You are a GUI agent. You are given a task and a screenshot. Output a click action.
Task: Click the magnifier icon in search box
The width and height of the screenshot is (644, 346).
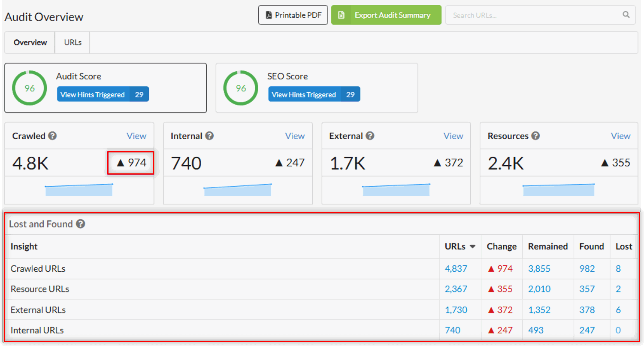click(626, 15)
